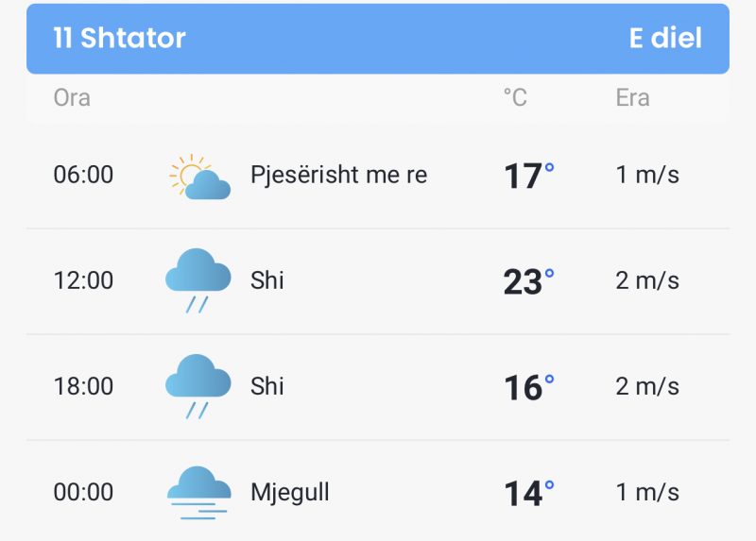Select the 11 Shtator date header
This screenshot has height=541, width=756.
coord(119,38)
